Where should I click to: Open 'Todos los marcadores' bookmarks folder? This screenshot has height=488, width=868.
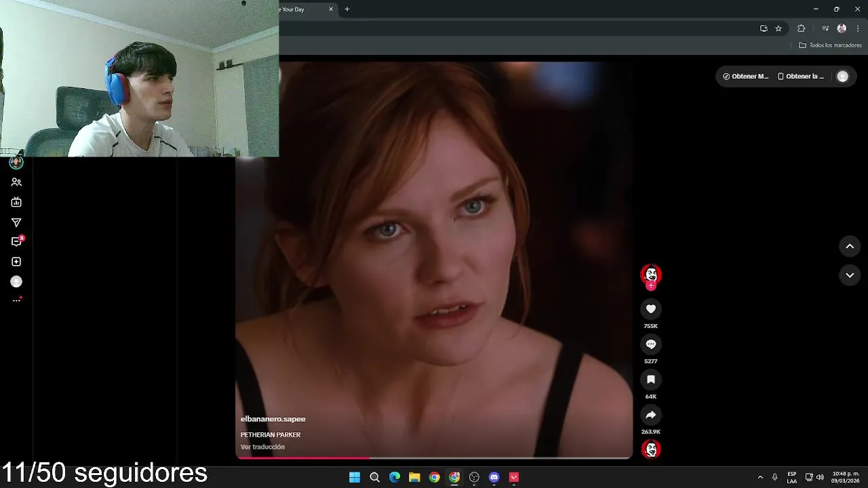tap(830, 45)
